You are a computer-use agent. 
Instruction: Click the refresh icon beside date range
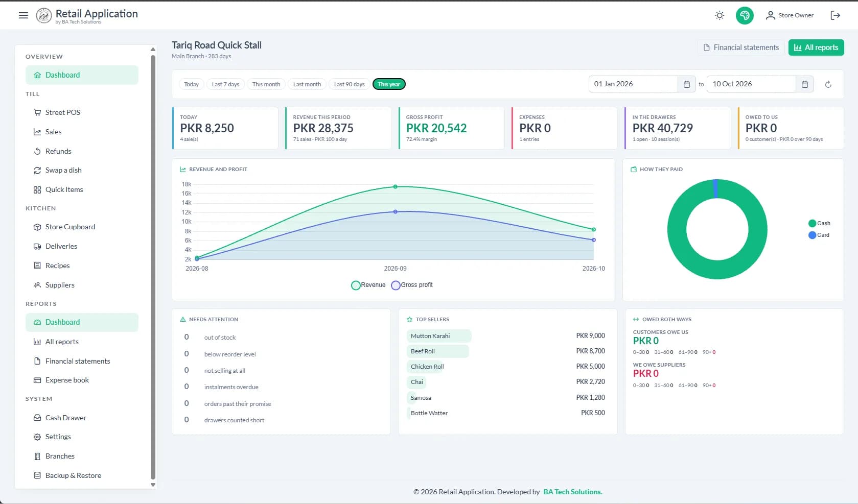click(828, 84)
